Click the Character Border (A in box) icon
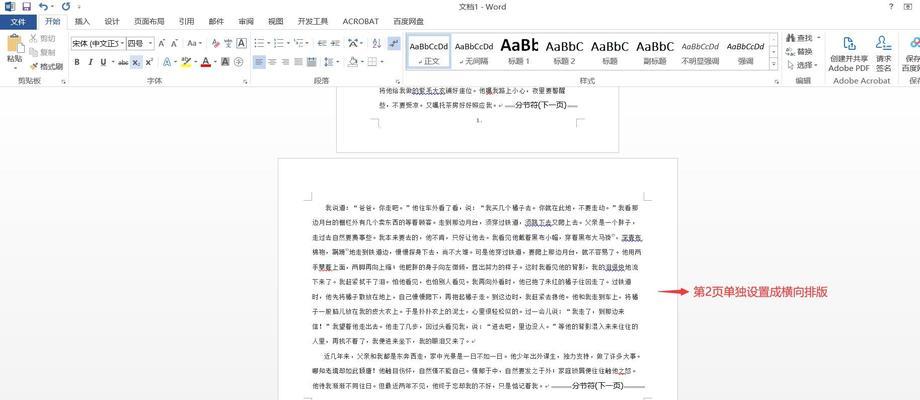Screen dimensions: 920x400 click(x=241, y=43)
